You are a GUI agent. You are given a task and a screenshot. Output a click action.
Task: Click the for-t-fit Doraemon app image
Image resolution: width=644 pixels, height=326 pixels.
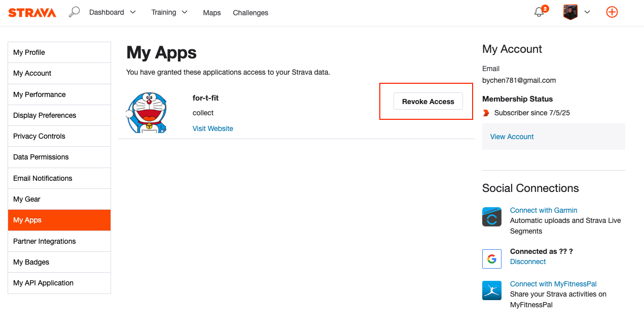pyautogui.click(x=147, y=113)
